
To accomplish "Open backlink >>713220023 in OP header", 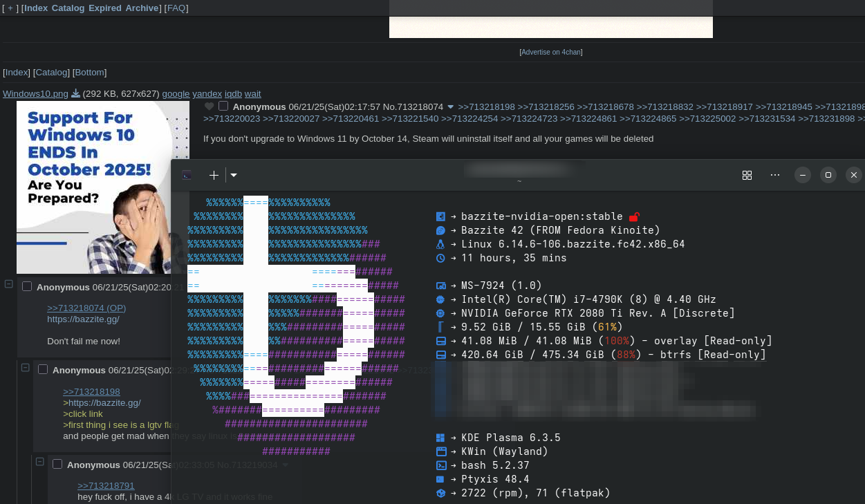I will tap(232, 119).
